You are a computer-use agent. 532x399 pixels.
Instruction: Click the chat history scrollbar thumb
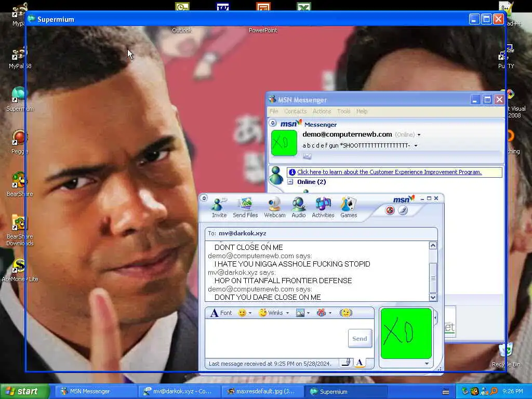click(x=433, y=277)
